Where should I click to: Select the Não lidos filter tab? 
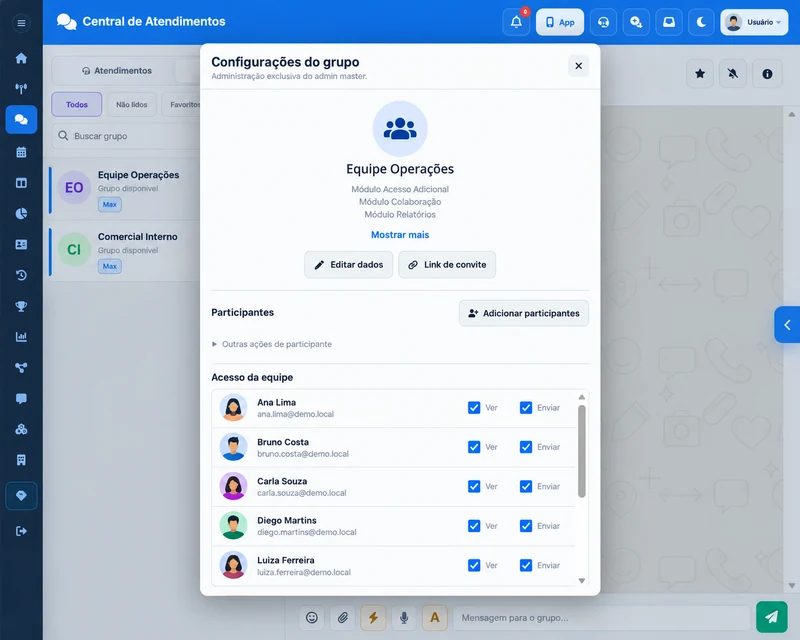pos(132,105)
